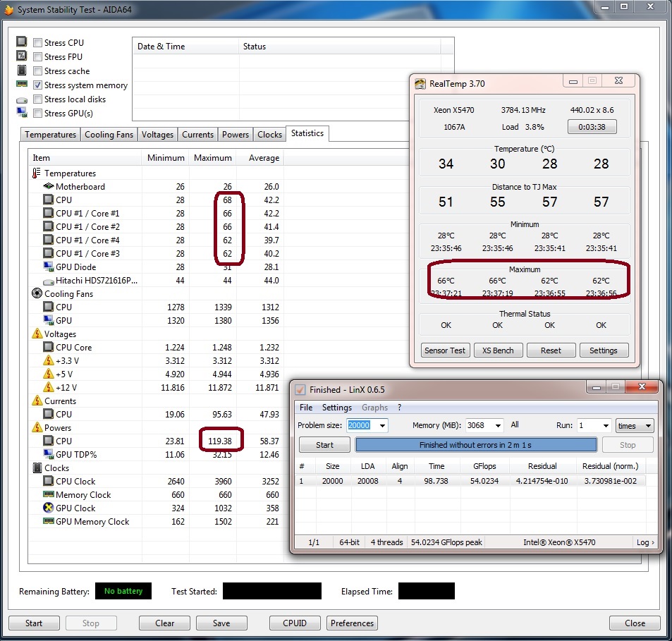
Task: Click the RealTemp 0:03:38 timer button
Action: pos(592,127)
